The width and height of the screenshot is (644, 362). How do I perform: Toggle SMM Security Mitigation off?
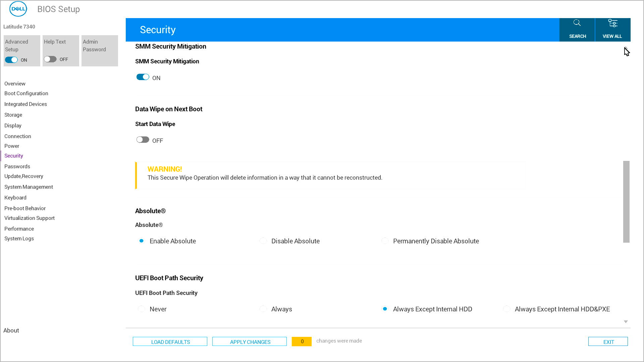click(x=142, y=77)
